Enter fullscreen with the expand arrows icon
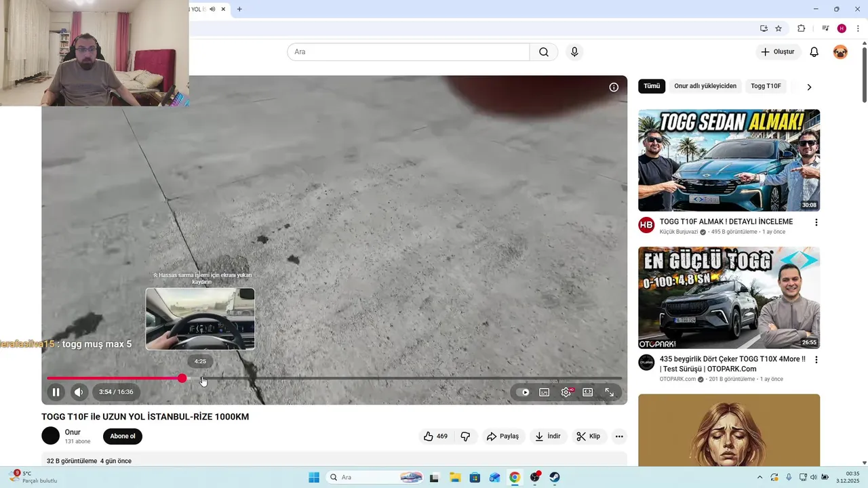This screenshot has width=868, height=488. (x=610, y=392)
